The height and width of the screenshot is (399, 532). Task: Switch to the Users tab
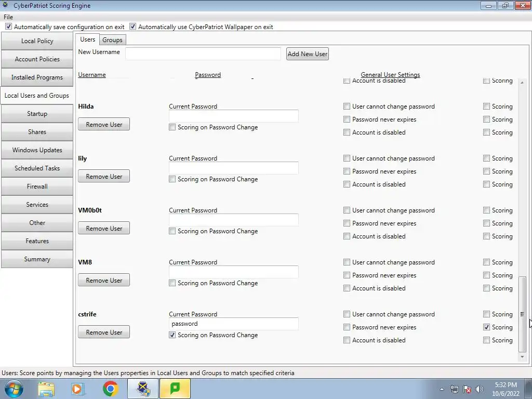tap(87, 39)
